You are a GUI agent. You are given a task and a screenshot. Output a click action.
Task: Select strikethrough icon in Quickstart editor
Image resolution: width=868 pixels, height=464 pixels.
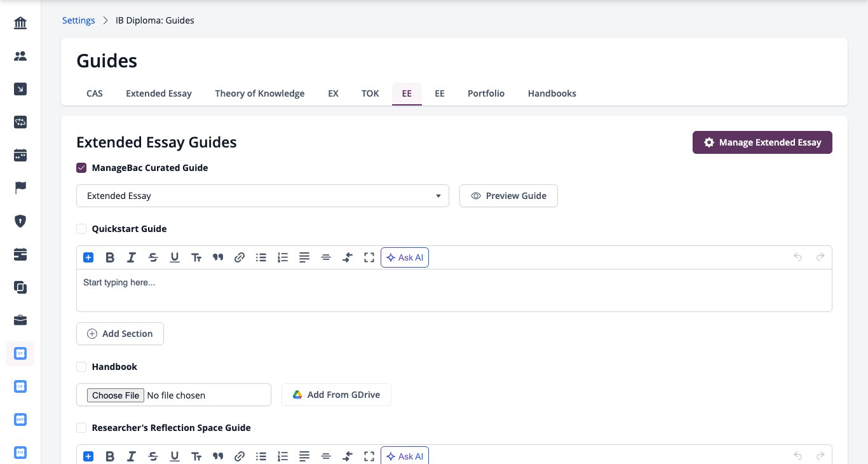(x=153, y=257)
